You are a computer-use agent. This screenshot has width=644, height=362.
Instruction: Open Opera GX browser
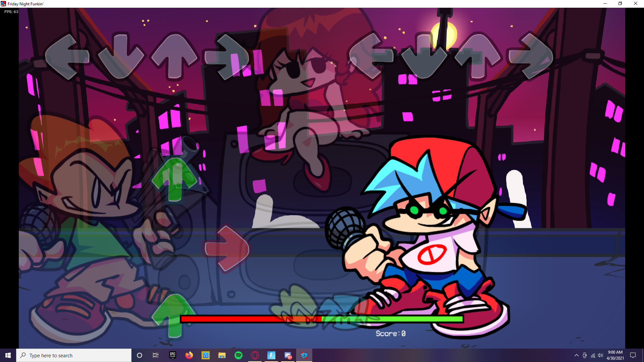(255, 355)
